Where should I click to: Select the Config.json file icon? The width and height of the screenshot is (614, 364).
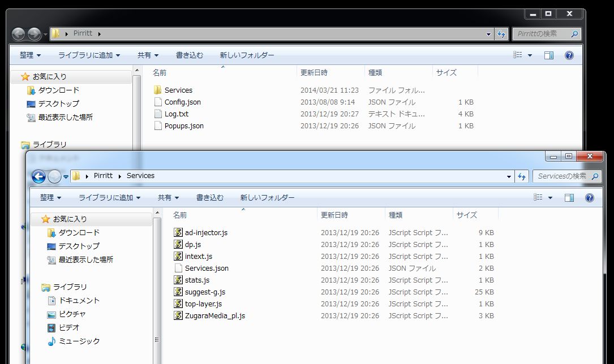tap(158, 102)
